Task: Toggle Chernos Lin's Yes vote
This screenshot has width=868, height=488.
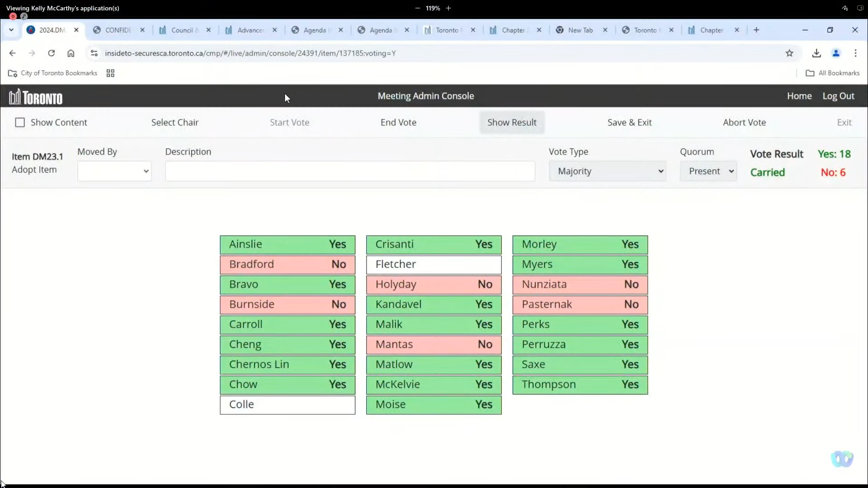Action: [x=288, y=365]
